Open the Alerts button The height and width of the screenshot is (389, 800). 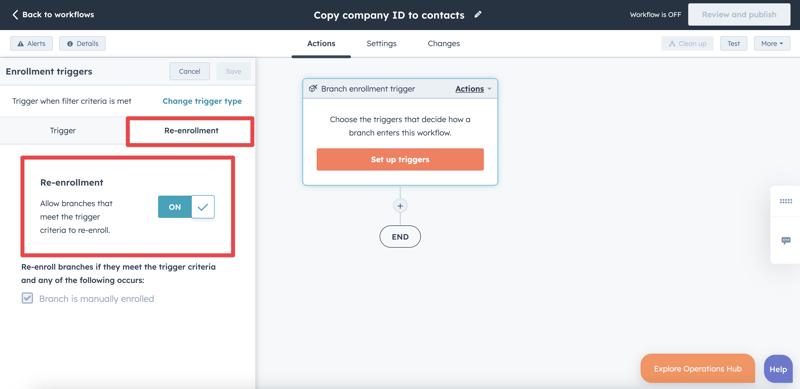point(31,43)
